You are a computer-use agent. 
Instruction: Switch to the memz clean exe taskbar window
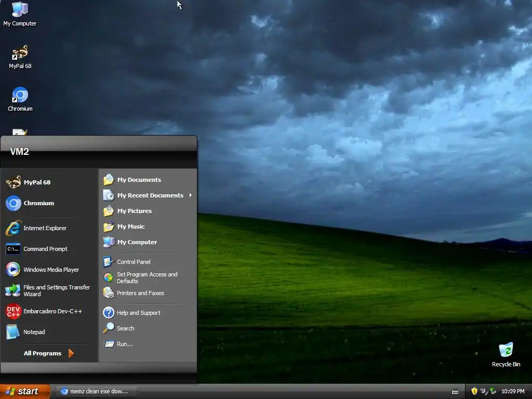tap(96, 392)
